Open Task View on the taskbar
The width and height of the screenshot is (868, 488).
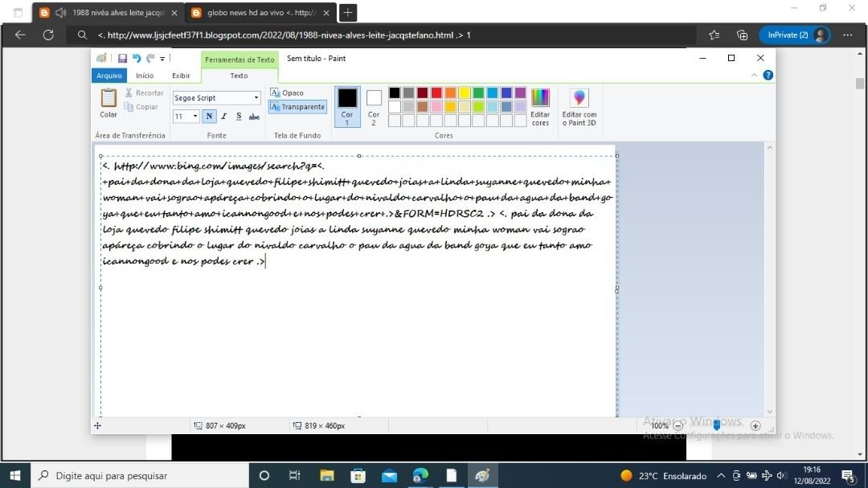pos(294,475)
